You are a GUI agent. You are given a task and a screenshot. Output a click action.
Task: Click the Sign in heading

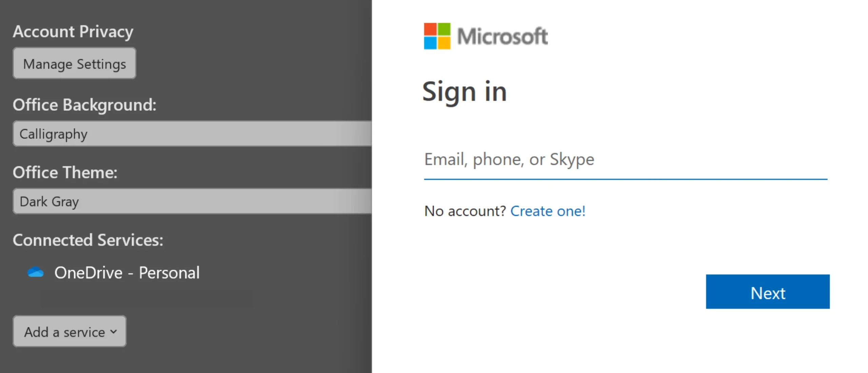click(x=464, y=91)
